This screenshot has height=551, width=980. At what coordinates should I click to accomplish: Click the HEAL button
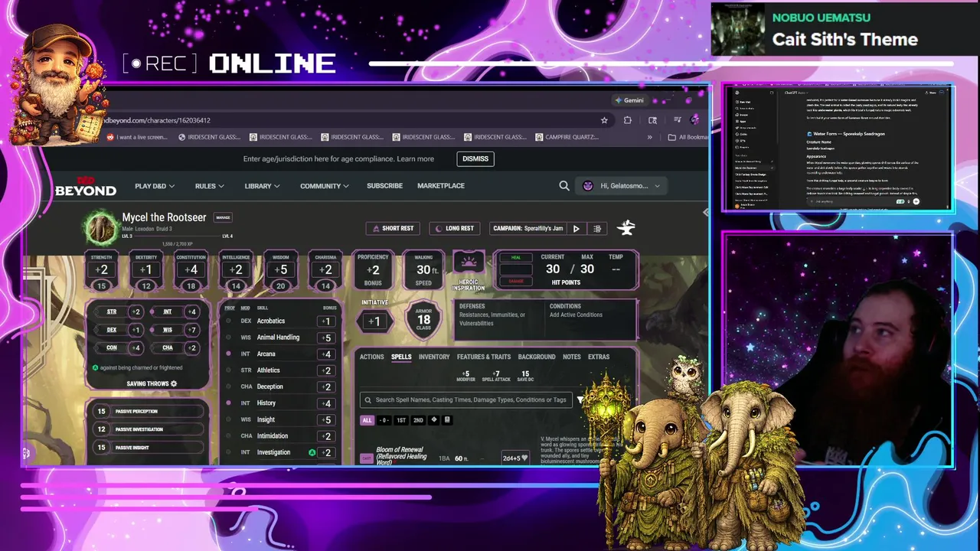(x=515, y=257)
